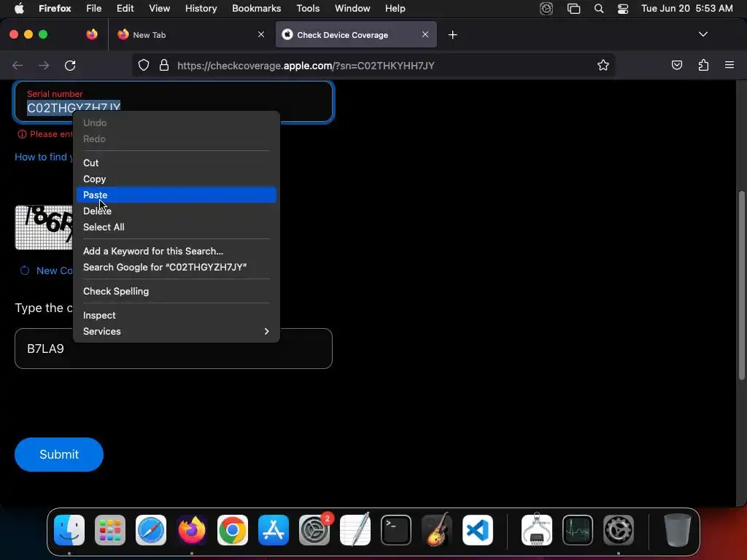
Task: Open Visual Studio Code from the dock
Action: [x=477, y=530]
